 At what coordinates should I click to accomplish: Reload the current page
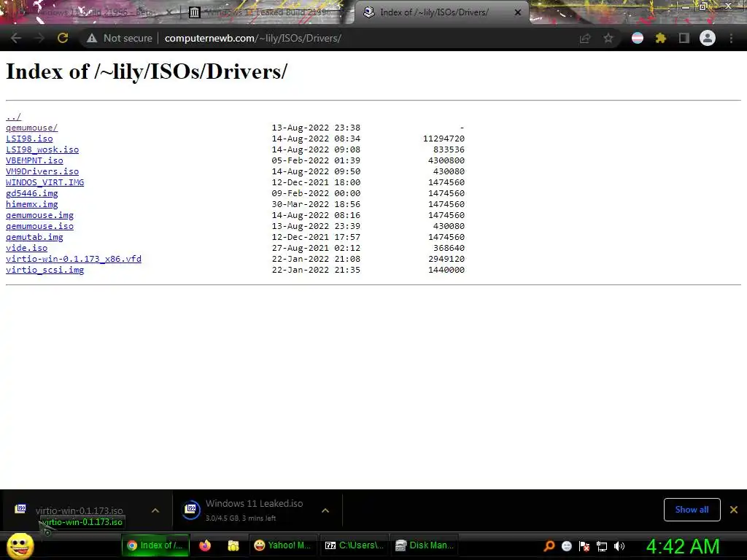(63, 38)
